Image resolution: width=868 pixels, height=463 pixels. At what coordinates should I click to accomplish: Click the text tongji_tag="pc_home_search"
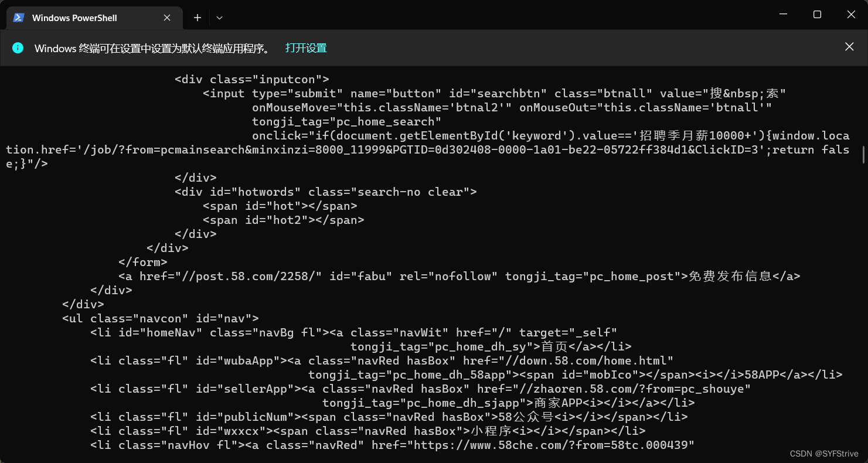pos(346,121)
